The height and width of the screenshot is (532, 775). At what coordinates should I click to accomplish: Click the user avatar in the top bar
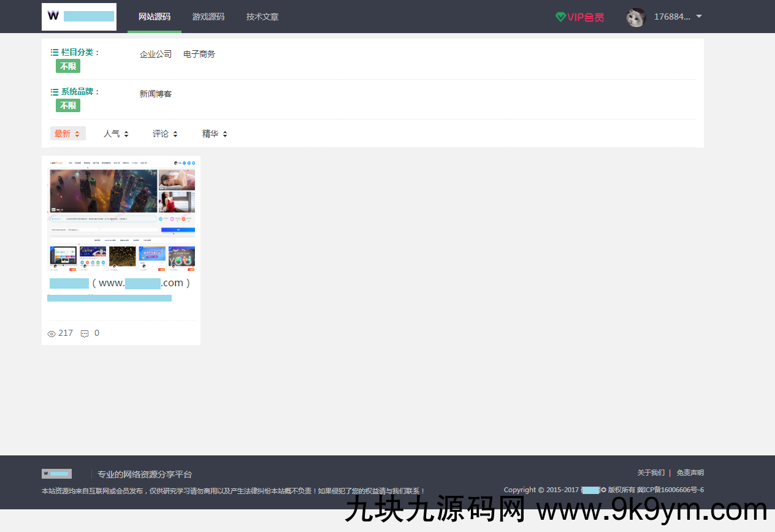(636, 17)
